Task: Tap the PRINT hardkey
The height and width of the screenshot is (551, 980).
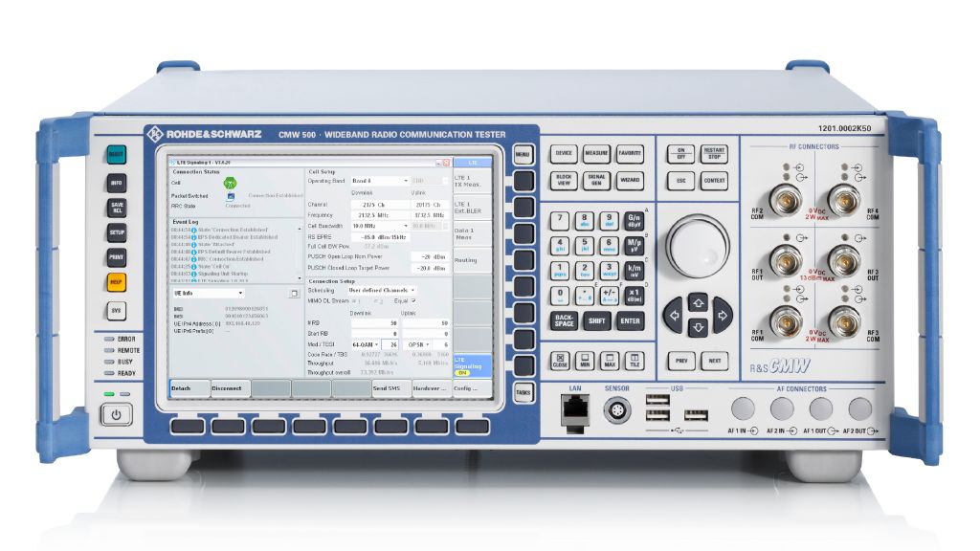Action: click(x=116, y=256)
